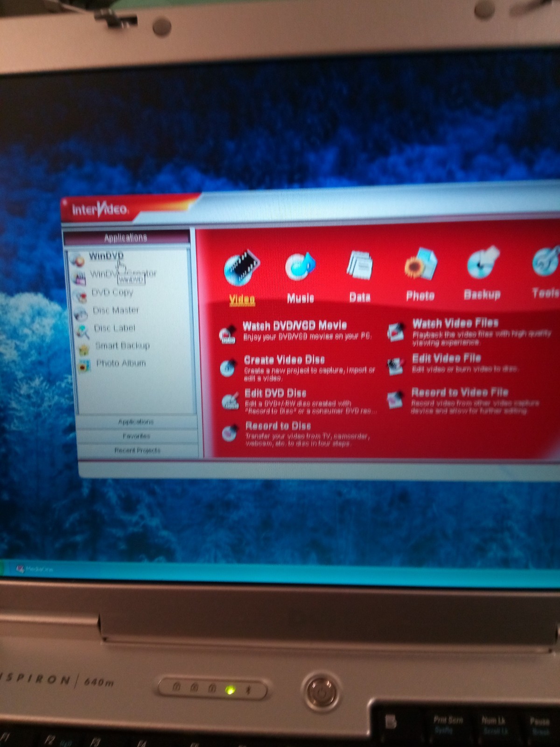Open the Record to Video File link
Image resolution: width=560 pixels, height=747 pixels.
click(460, 392)
